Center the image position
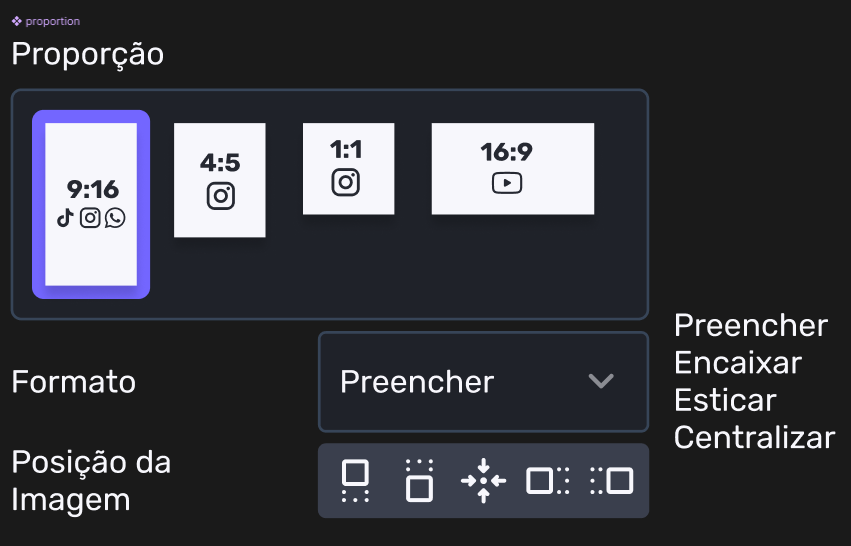Image resolution: width=851 pixels, height=546 pixels. [x=483, y=480]
